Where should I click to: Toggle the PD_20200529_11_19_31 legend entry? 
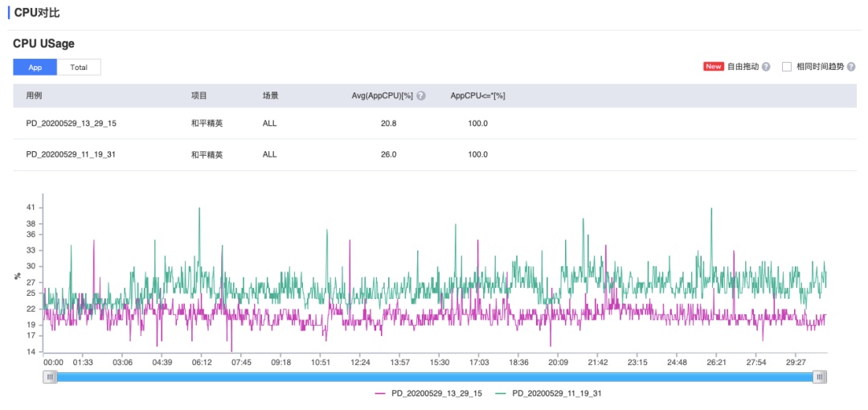point(548,393)
